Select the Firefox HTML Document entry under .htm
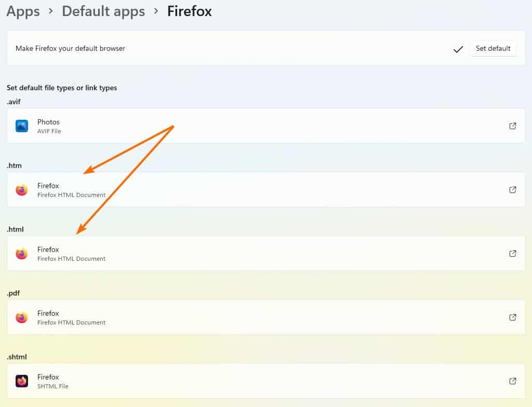The image size is (532, 407). (208, 189)
